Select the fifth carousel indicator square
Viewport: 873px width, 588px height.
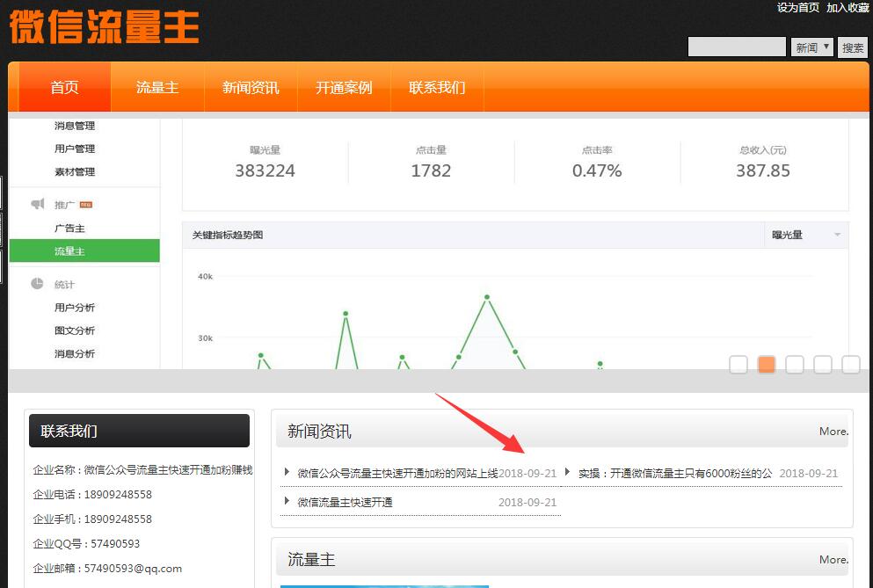pos(851,364)
